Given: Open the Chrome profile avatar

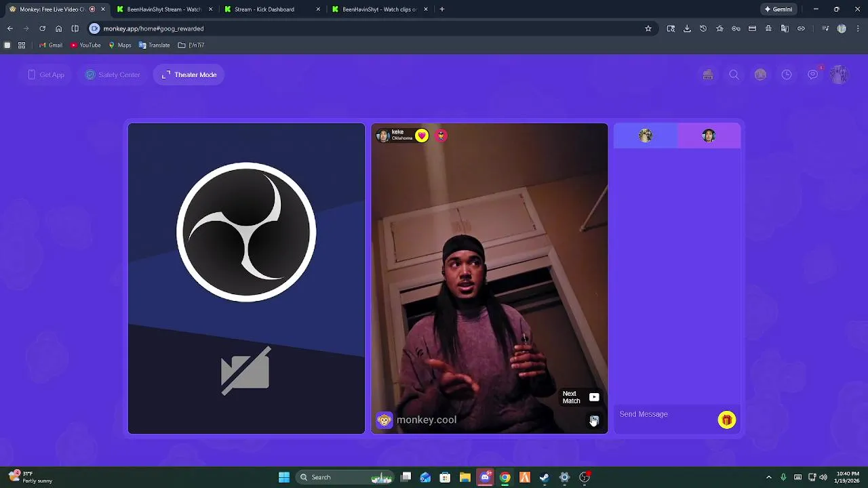Looking at the screenshot, I should [x=842, y=28].
